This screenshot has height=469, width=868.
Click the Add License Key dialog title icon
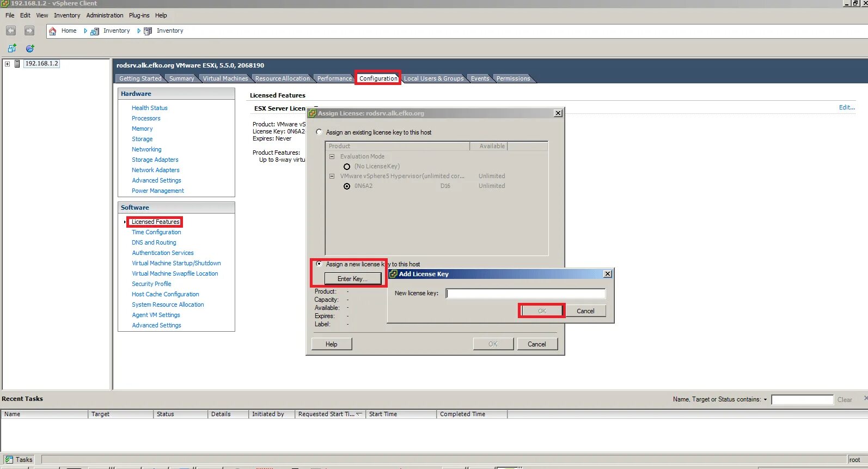(393, 274)
